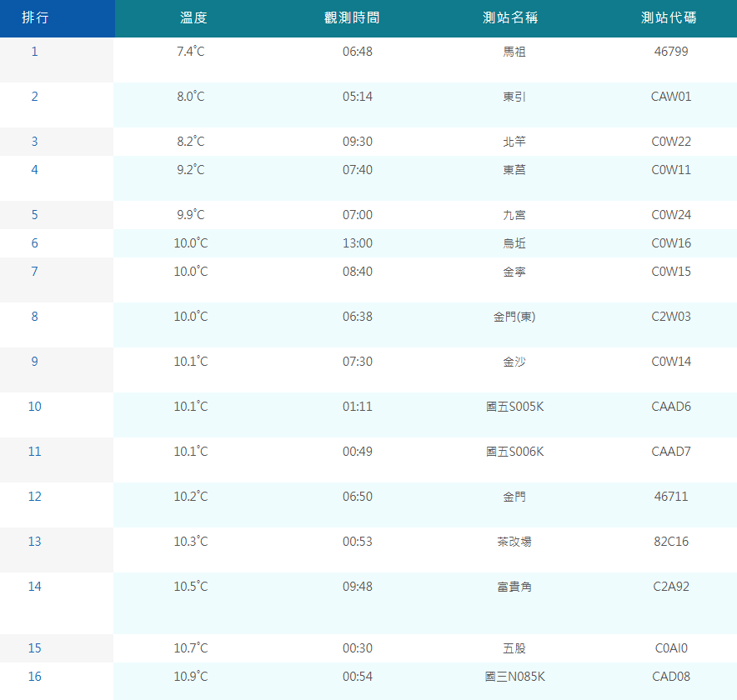Click observation time 07:30
This screenshot has height=700, width=737.
[x=358, y=362]
